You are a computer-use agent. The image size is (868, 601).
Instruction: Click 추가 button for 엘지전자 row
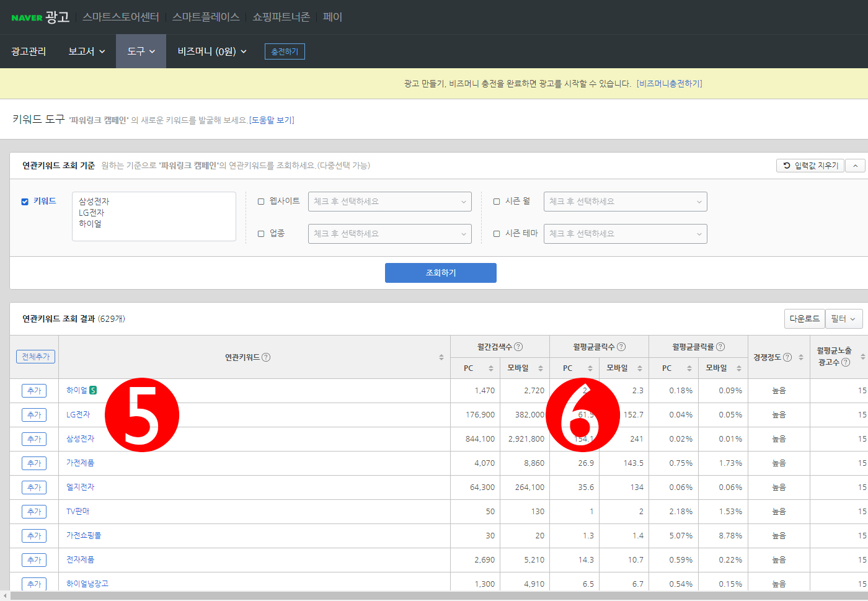pos(34,487)
